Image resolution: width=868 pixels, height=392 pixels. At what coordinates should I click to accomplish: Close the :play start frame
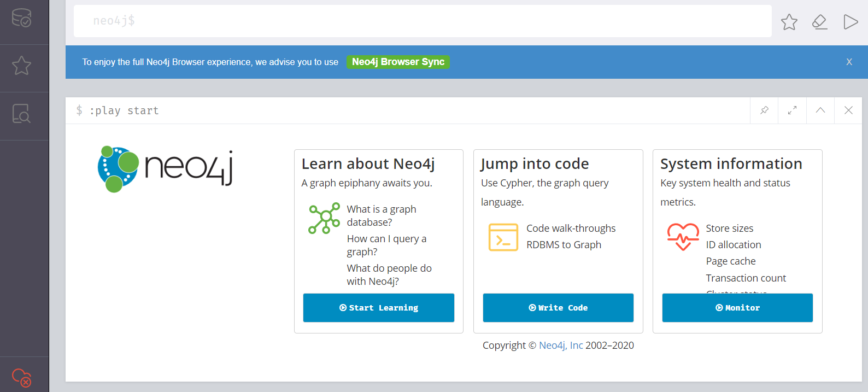click(848, 110)
